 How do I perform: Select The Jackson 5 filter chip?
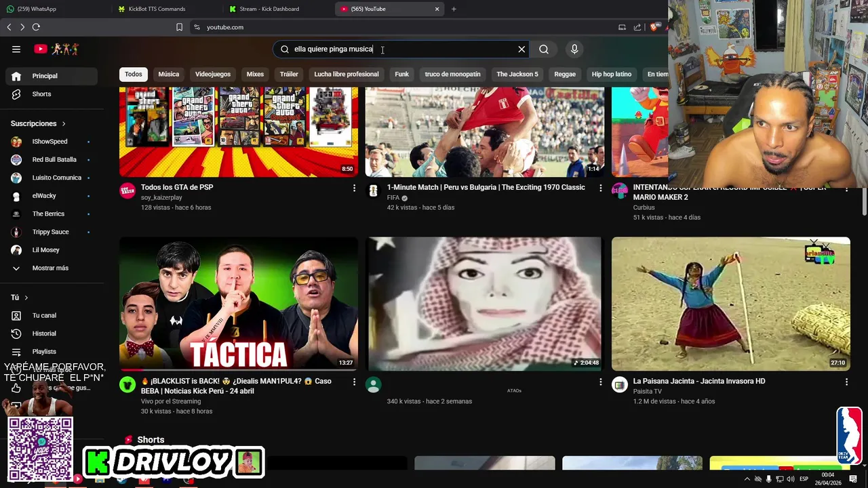[517, 74]
